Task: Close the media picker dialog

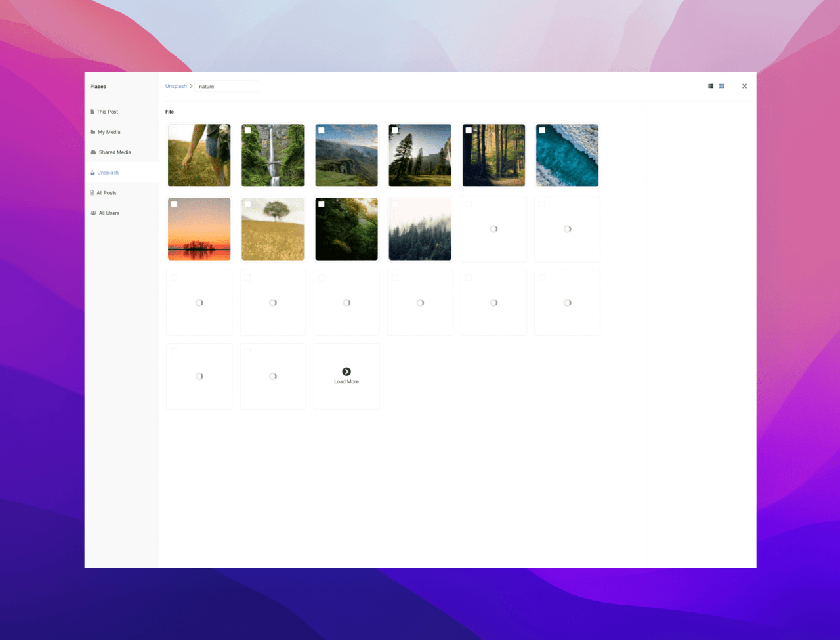Action: click(744, 86)
